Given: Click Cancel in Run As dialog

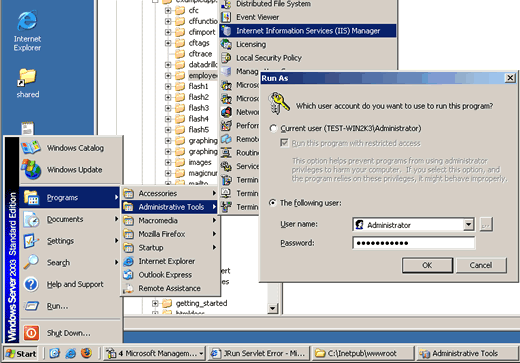Looking at the screenshot, I should [x=481, y=265].
